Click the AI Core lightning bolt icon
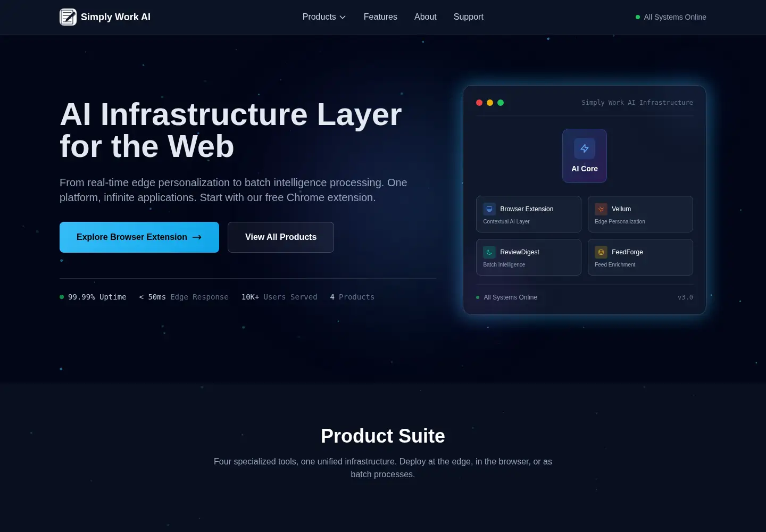The width and height of the screenshot is (766, 532). click(585, 148)
